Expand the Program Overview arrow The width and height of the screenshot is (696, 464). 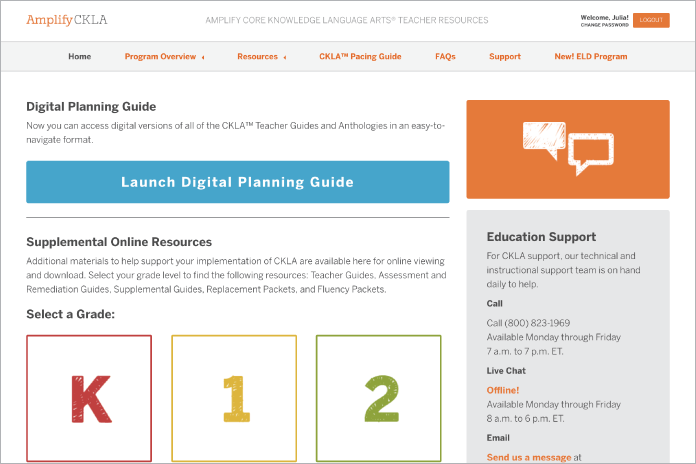point(203,57)
